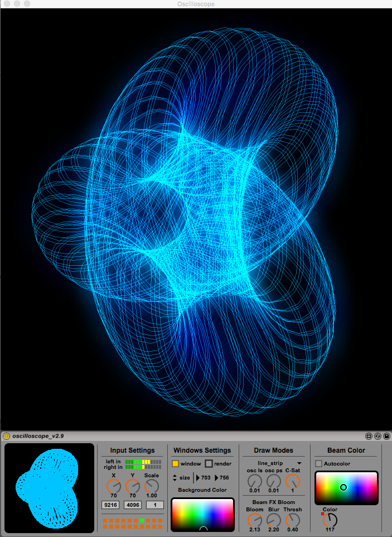Screen dimensions: 392x537
Task: Click the Bloom knob
Action: coord(254,520)
